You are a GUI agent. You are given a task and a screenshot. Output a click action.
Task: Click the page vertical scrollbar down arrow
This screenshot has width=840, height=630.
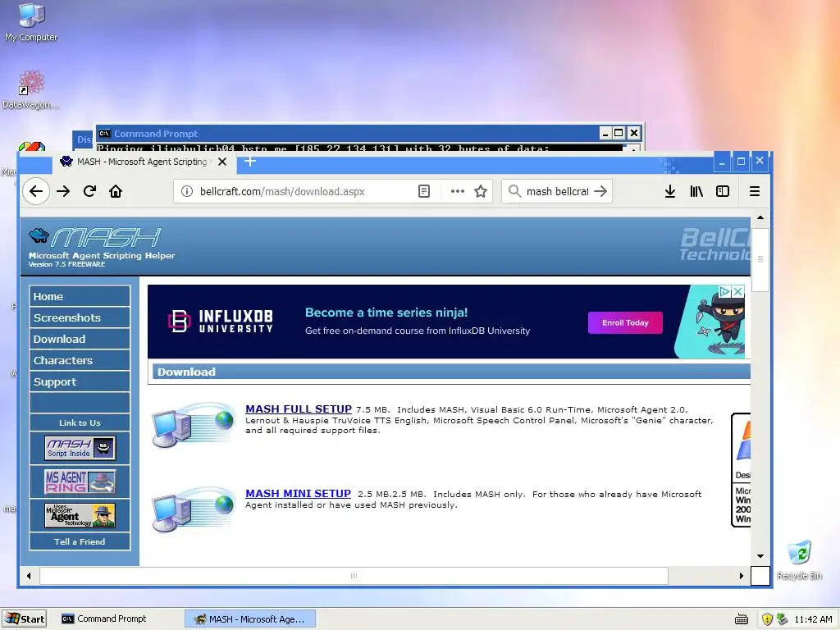pyautogui.click(x=760, y=556)
